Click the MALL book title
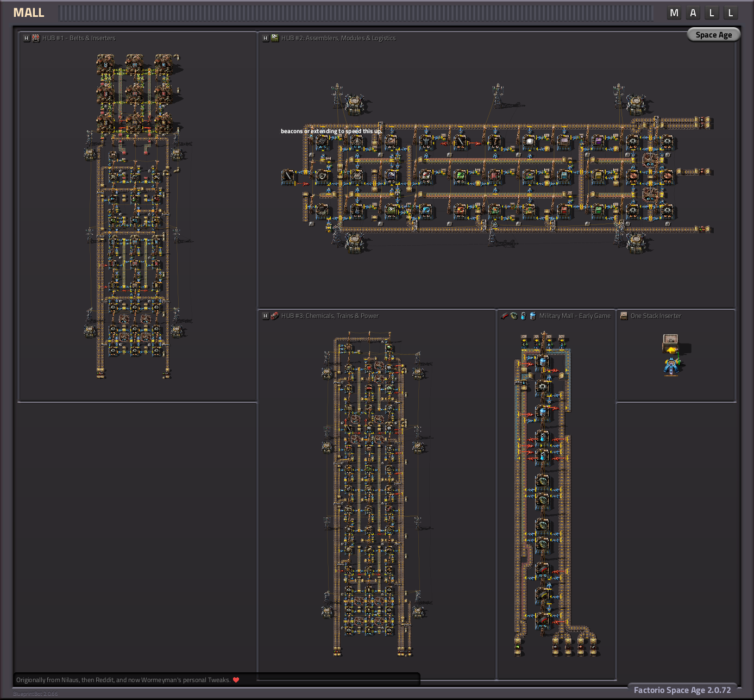Screen dimensions: 754x700 (x=29, y=13)
